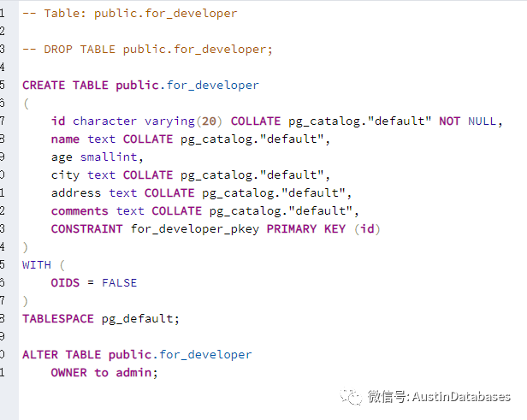Click 'for_developer' in the ALTER TABLE statement

coord(205,355)
